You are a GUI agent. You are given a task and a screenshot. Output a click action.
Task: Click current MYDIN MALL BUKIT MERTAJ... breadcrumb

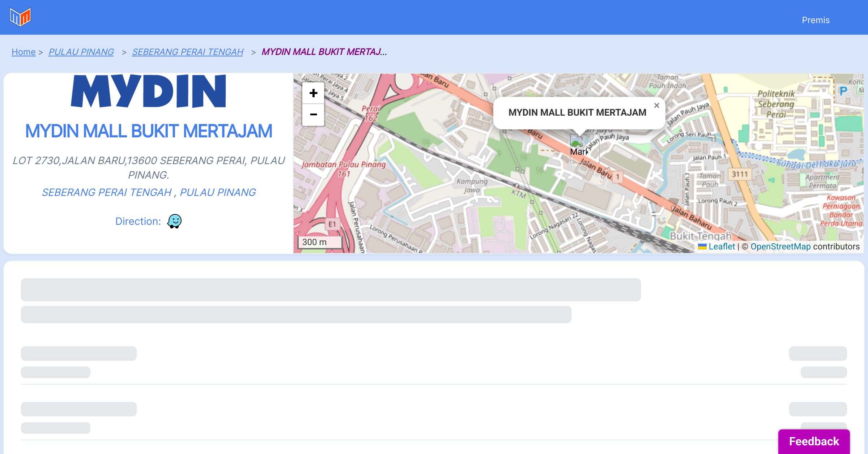tap(324, 52)
